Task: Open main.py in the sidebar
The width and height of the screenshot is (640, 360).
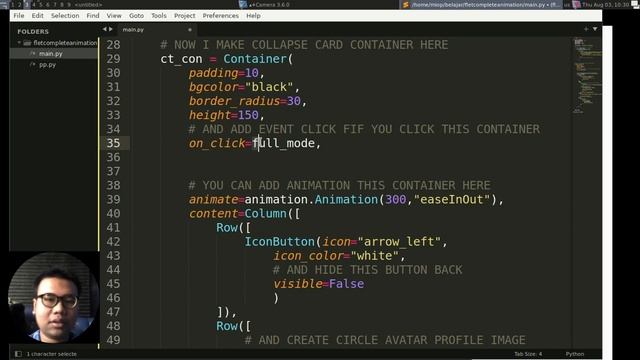Action: coord(51,53)
